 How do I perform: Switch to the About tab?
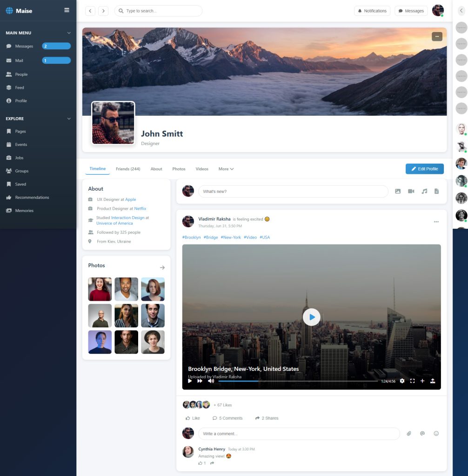click(156, 169)
